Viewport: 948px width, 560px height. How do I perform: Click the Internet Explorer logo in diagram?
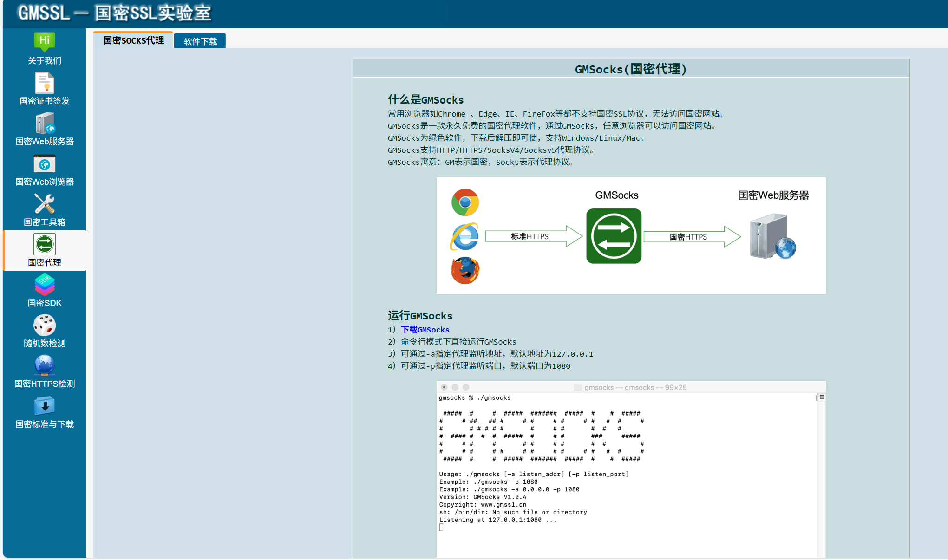coord(464,237)
